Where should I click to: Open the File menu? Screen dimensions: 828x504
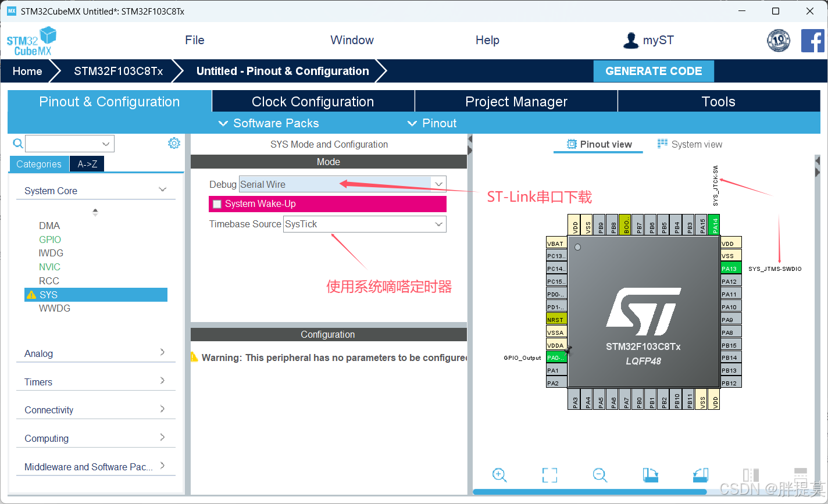click(x=195, y=40)
